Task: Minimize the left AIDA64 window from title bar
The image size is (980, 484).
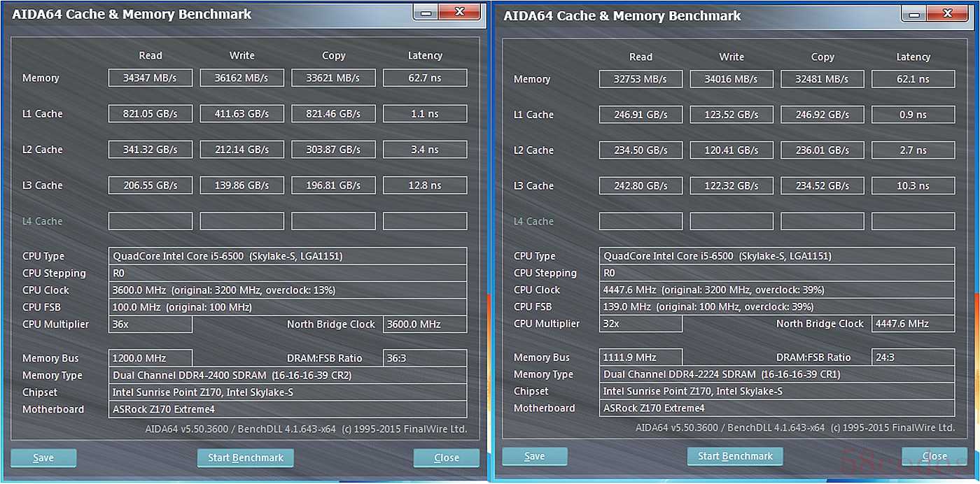Action: 426,11
